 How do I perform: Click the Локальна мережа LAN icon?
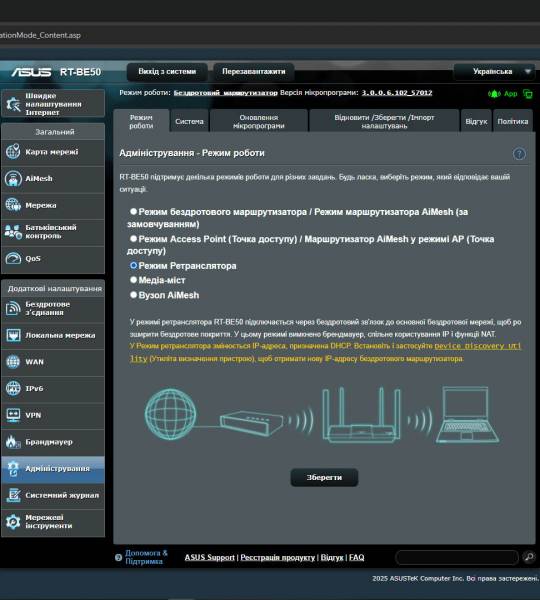click(x=13, y=335)
